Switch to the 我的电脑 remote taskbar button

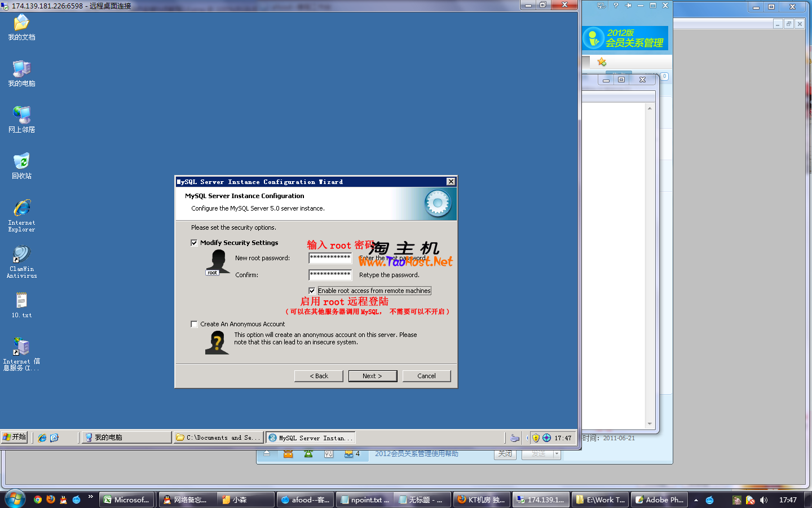pyautogui.click(x=126, y=437)
